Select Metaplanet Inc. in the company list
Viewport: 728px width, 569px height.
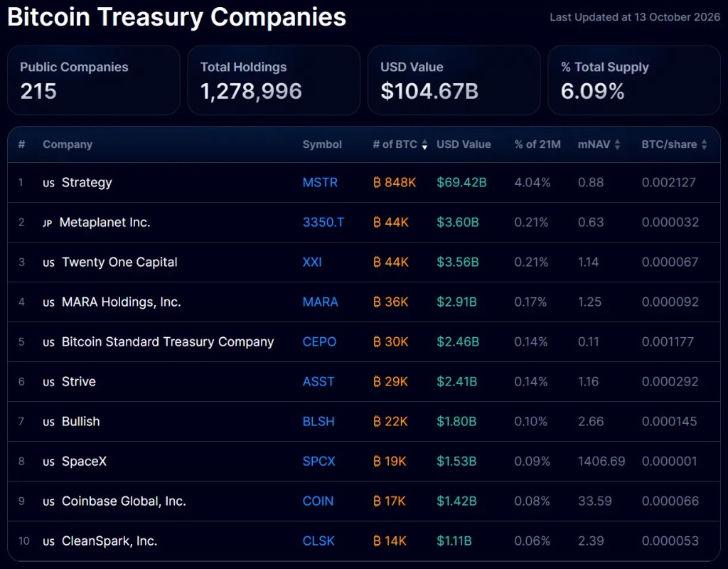[105, 223]
